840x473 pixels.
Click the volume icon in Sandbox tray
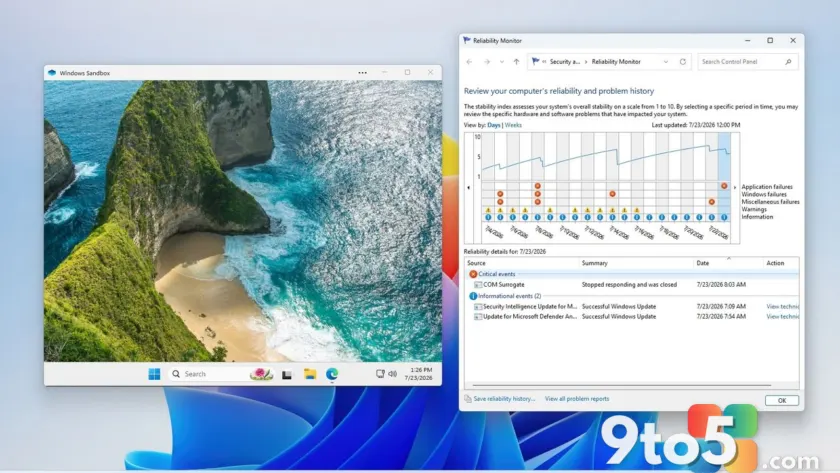[392, 374]
